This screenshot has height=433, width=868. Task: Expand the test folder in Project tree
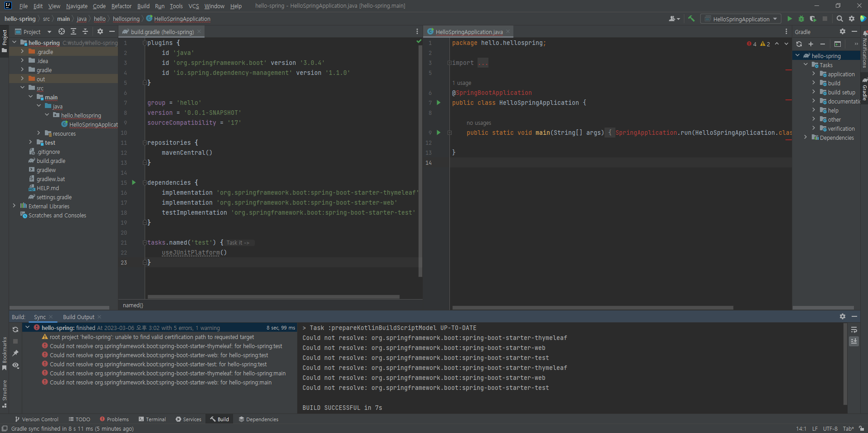click(x=30, y=143)
